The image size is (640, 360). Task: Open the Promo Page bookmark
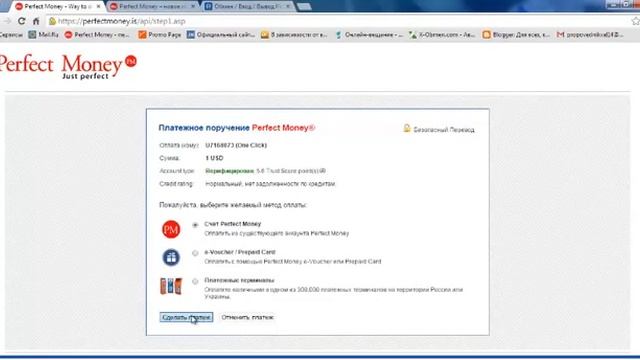pos(160,35)
